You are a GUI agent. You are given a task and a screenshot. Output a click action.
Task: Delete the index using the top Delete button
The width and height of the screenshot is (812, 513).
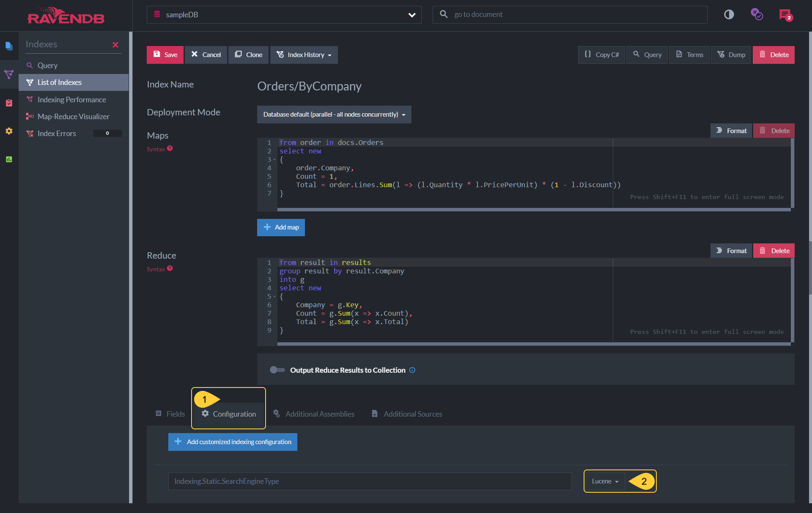coord(774,55)
